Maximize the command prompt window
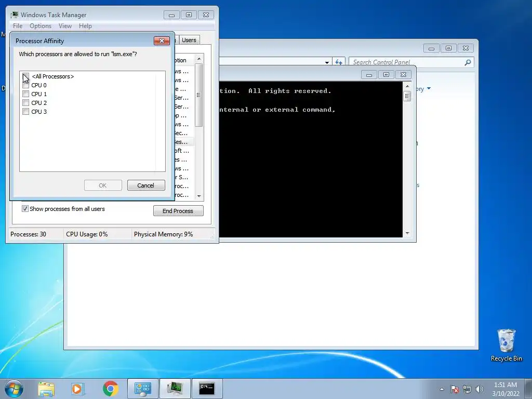The image size is (532, 399). click(x=386, y=75)
